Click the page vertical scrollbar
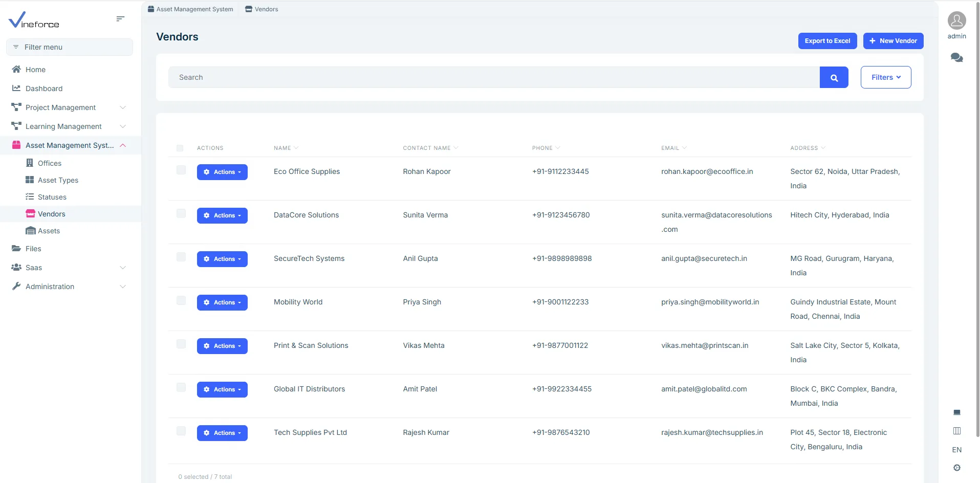 tap(977, 219)
